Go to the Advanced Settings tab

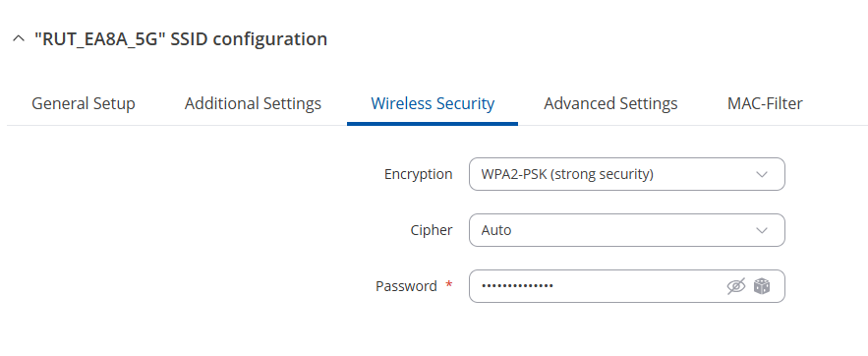pyautogui.click(x=610, y=103)
